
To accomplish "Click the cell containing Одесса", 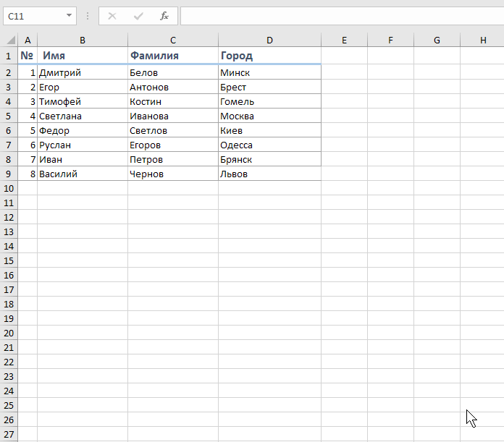I will [269, 145].
